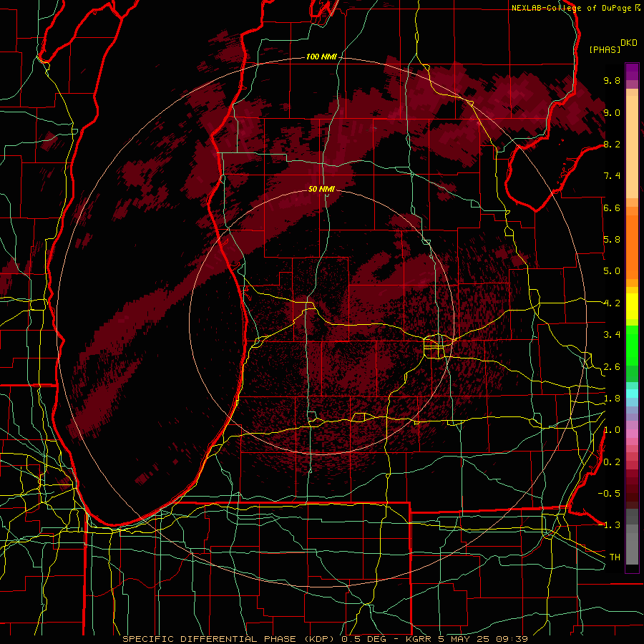Viewport: 644px width, 644px height.
Task: Click the 6.6 value on the color scale
Action: [612, 208]
